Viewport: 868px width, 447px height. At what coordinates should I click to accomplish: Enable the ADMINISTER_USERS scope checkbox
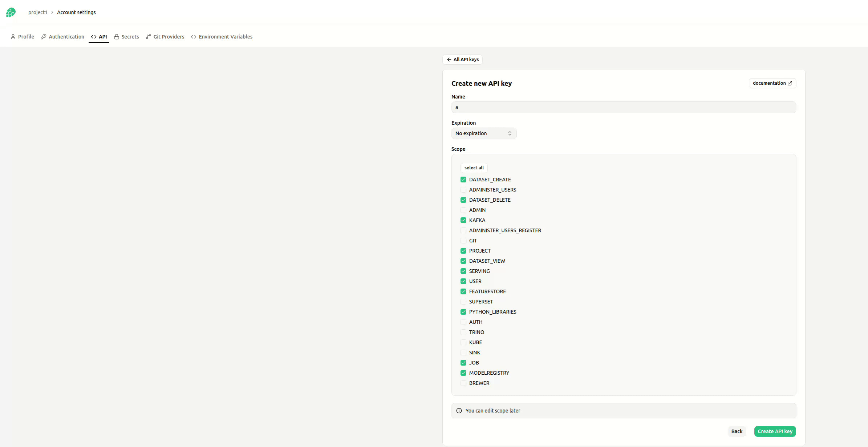click(x=463, y=190)
